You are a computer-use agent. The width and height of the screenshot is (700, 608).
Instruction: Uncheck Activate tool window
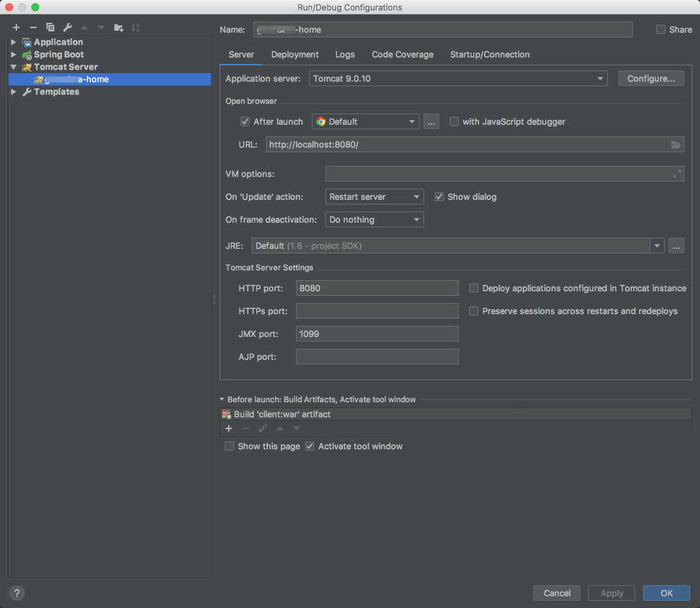309,446
